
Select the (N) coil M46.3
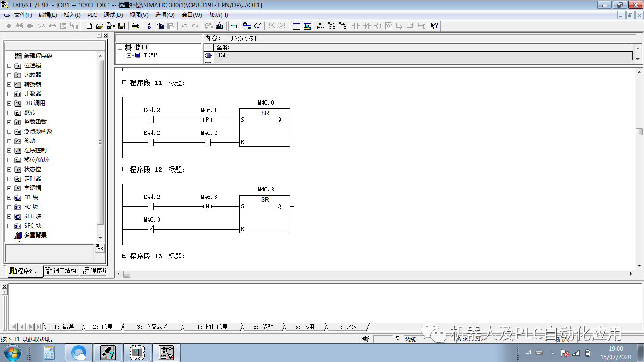coord(207,206)
